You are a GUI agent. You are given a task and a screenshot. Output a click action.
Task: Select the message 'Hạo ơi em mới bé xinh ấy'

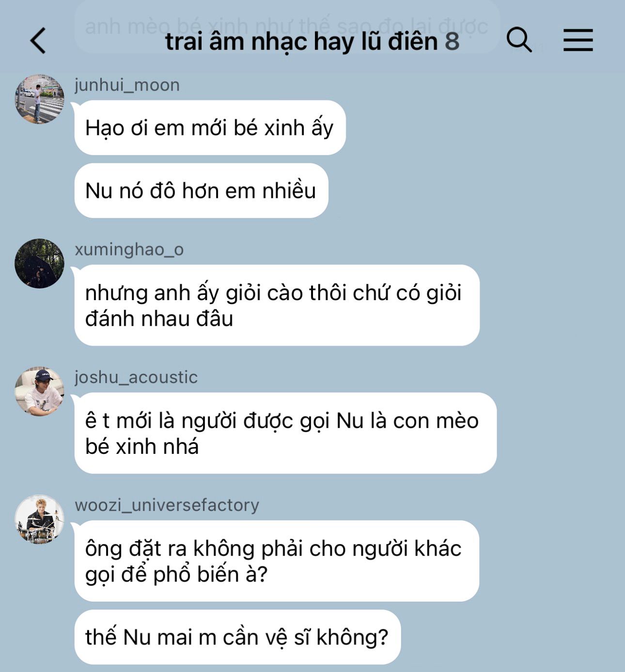(210, 128)
